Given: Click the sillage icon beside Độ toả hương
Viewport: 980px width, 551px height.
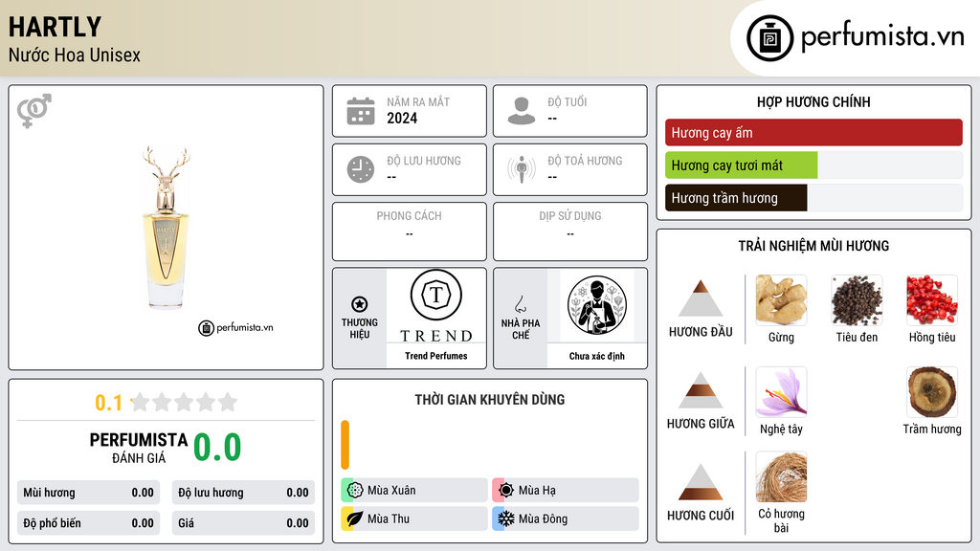Looking at the screenshot, I should coord(522,169).
